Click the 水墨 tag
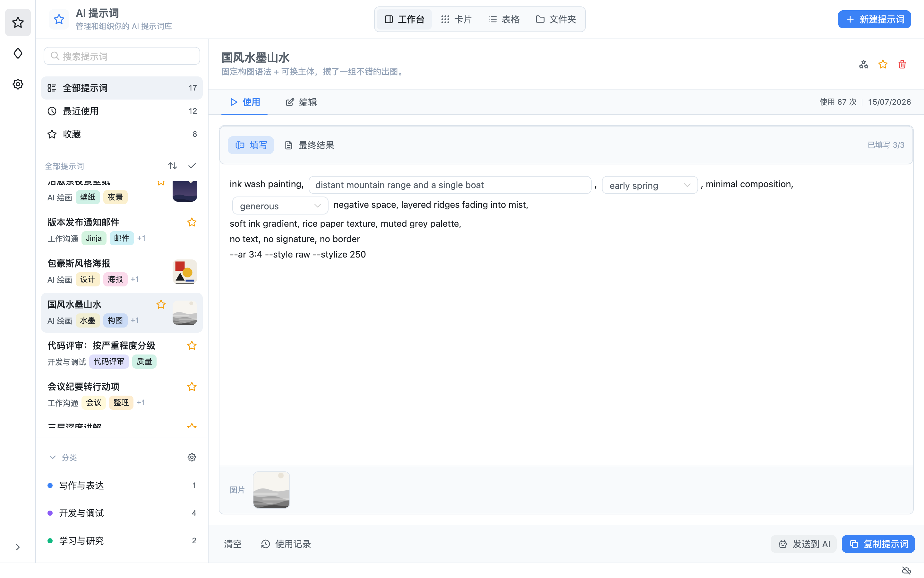This screenshot has width=924, height=578. tap(88, 320)
